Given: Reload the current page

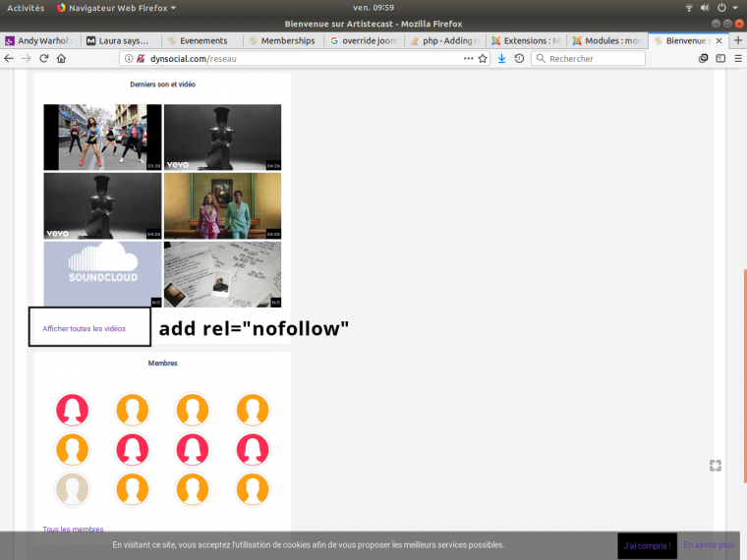Looking at the screenshot, I should point(44,59).
